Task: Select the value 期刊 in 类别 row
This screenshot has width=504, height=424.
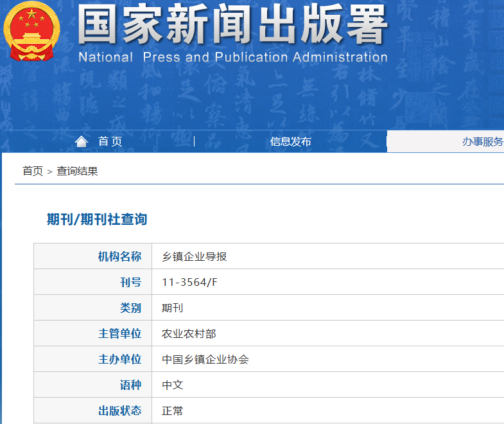Action: (x=172, y=308)
